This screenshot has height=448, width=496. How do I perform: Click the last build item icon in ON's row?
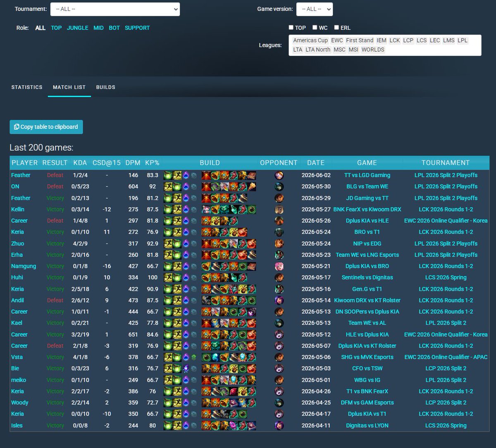coord(251,186)
